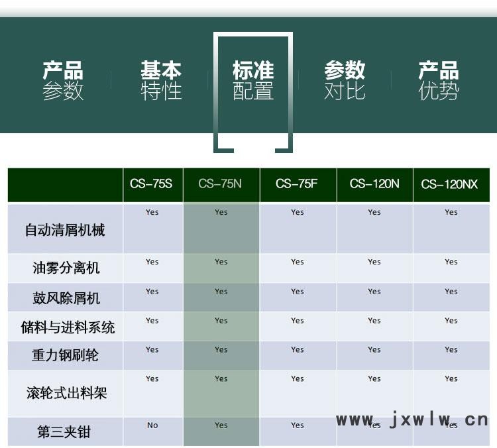The image size is (497, 448).
Task: Open the 产品优势 tab
Action: [439, 80]
